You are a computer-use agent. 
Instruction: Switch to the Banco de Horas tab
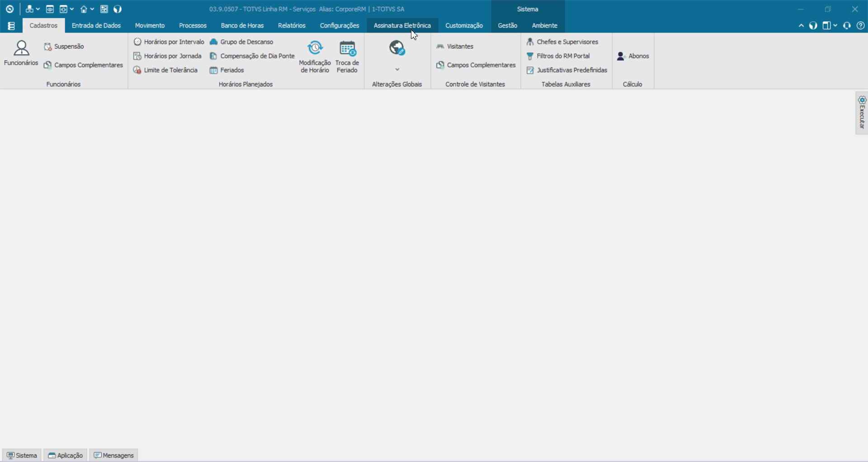(x=242, y=25)
